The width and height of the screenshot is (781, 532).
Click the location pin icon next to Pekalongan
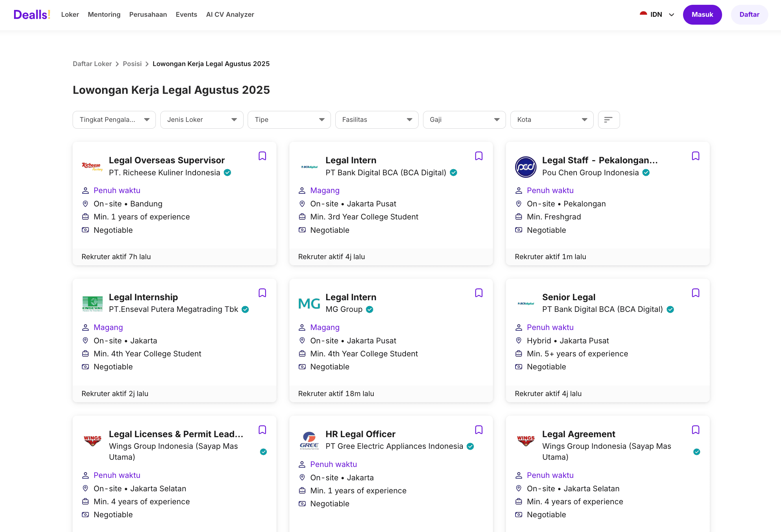tap(519, 204)
